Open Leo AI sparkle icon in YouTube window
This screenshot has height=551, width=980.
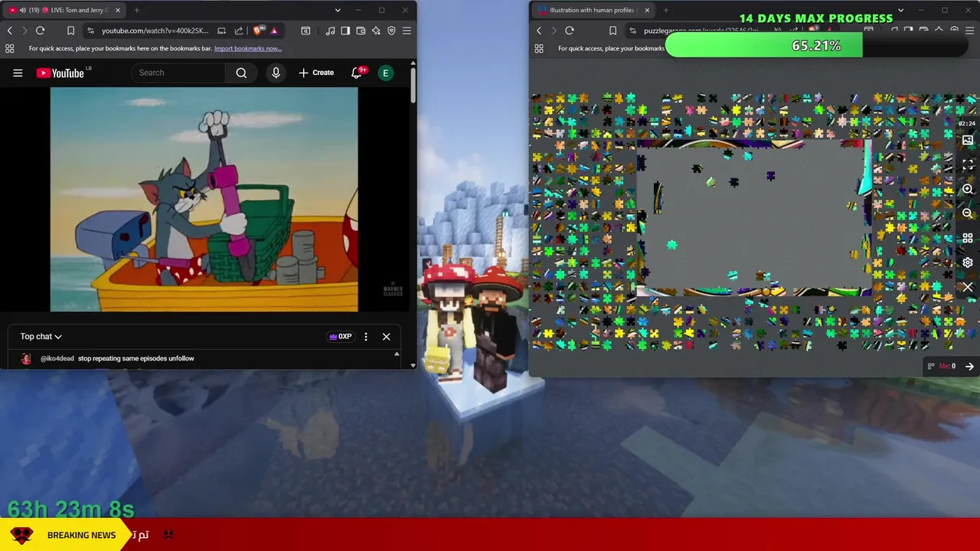376,31
